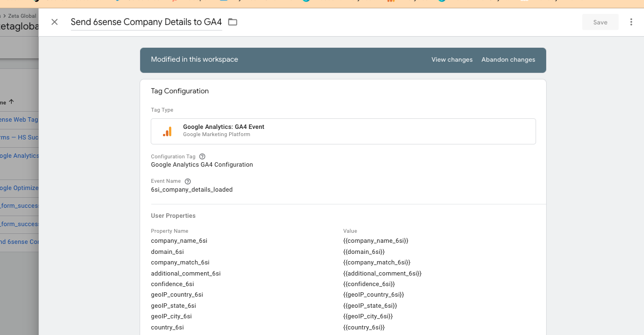
Task: Click the Save button
Action: [600, 22]
